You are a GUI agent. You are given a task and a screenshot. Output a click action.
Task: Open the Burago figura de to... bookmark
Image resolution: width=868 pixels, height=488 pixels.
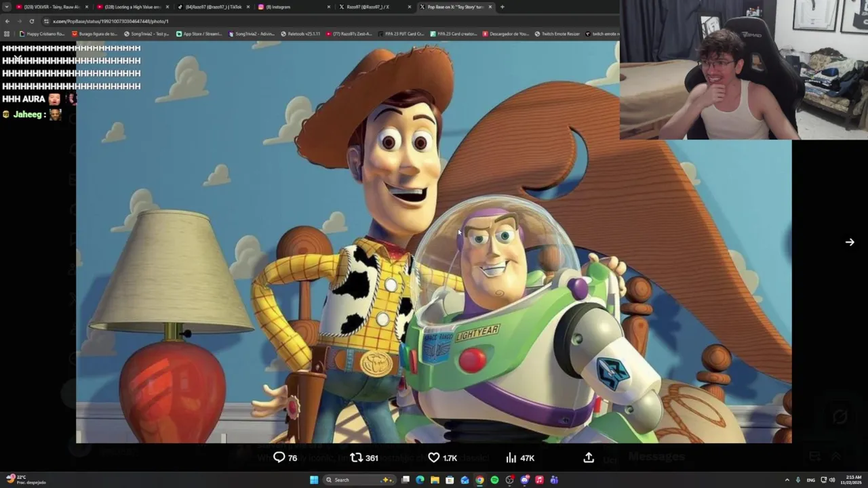click(x=95, y=34)
